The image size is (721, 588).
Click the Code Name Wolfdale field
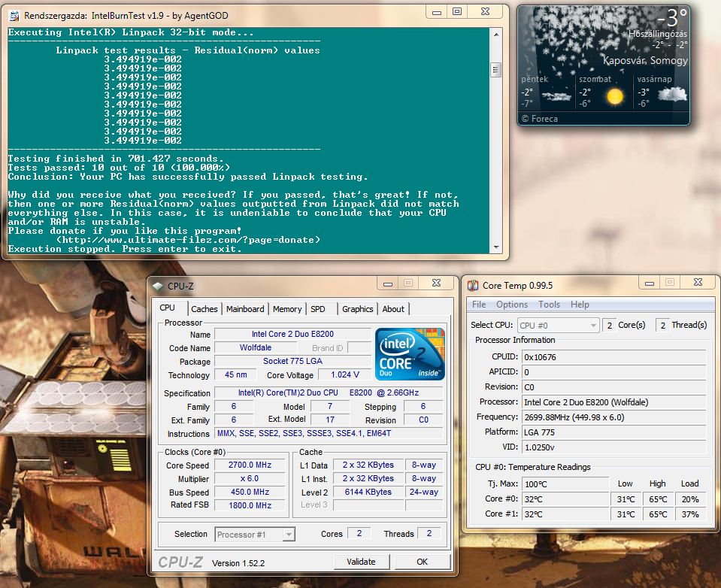pyautogui.click(x=255, y=347)
